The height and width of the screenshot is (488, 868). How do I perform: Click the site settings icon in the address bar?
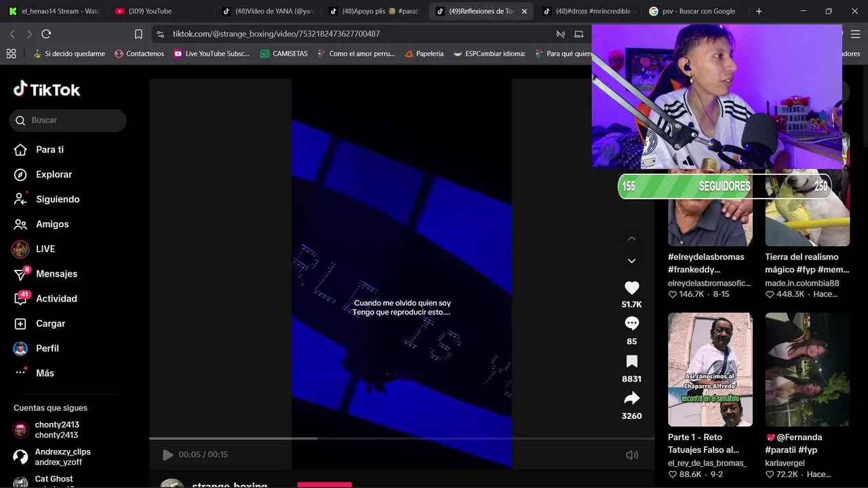(x=160, y=34)
